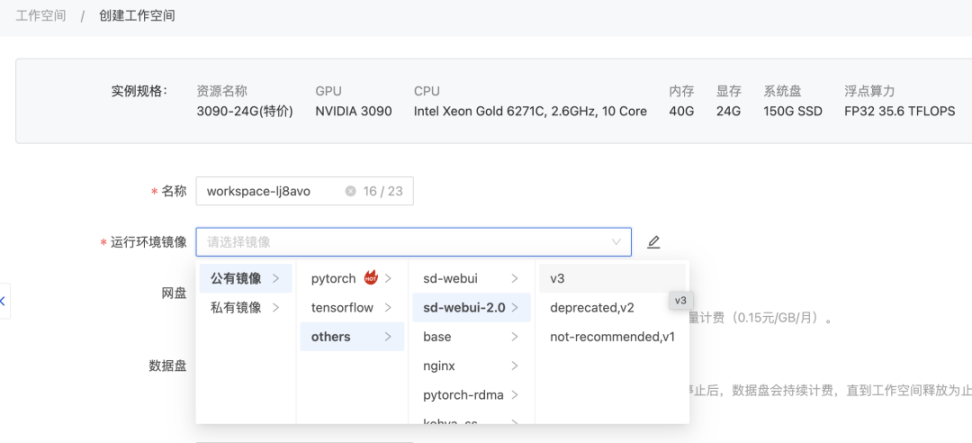Click the hot badge next to pytorch
972x443 pixels.
[371, 278]
